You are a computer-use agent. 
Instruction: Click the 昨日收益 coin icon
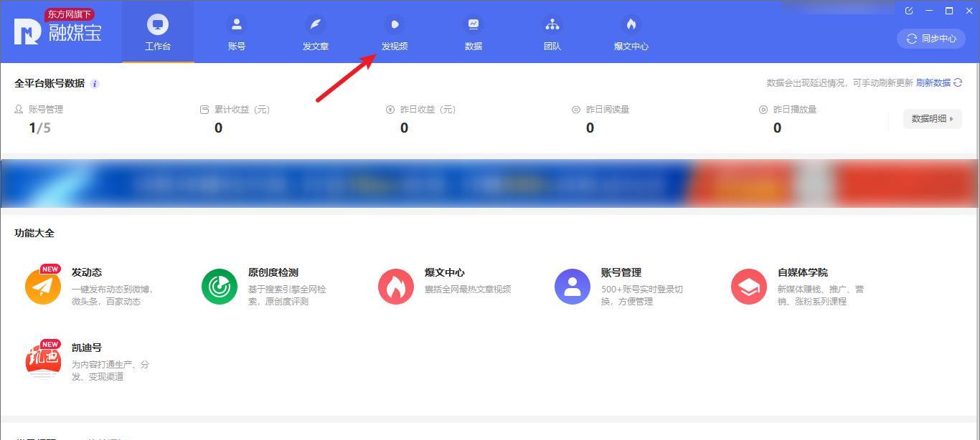tap(390, 110)
